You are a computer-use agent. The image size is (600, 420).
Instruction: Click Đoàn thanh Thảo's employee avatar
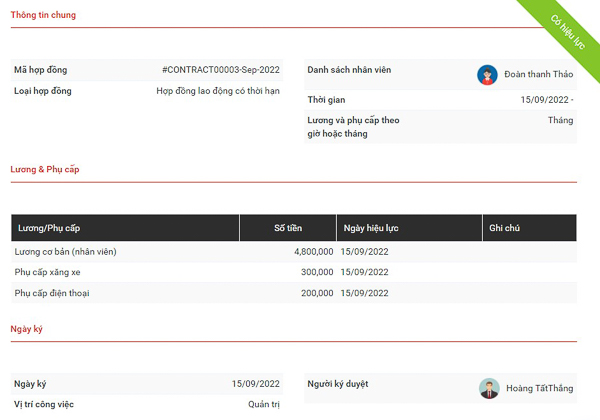coord(487,75)
